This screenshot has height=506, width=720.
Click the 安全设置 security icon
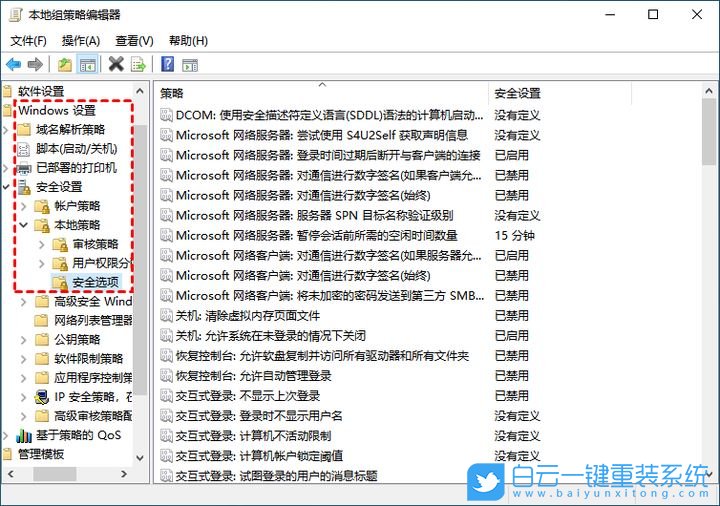pyautogui.click(x=24, y=187)
